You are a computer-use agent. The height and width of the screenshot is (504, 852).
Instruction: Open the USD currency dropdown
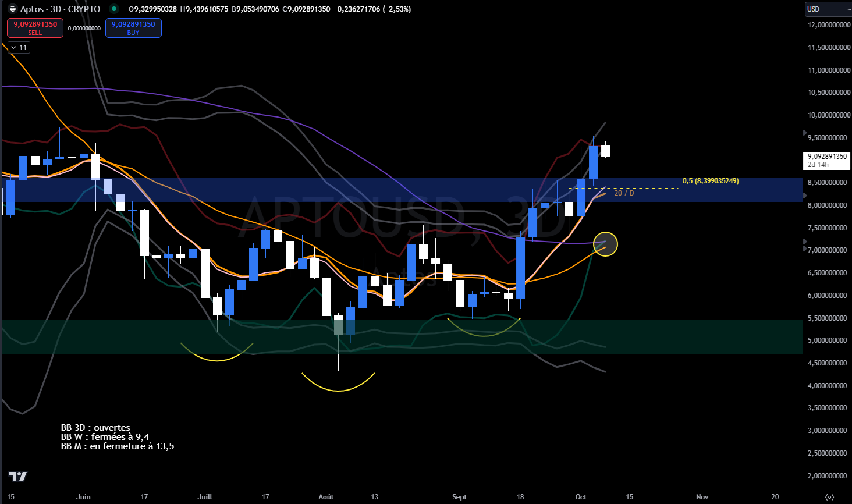pos(828,9)
